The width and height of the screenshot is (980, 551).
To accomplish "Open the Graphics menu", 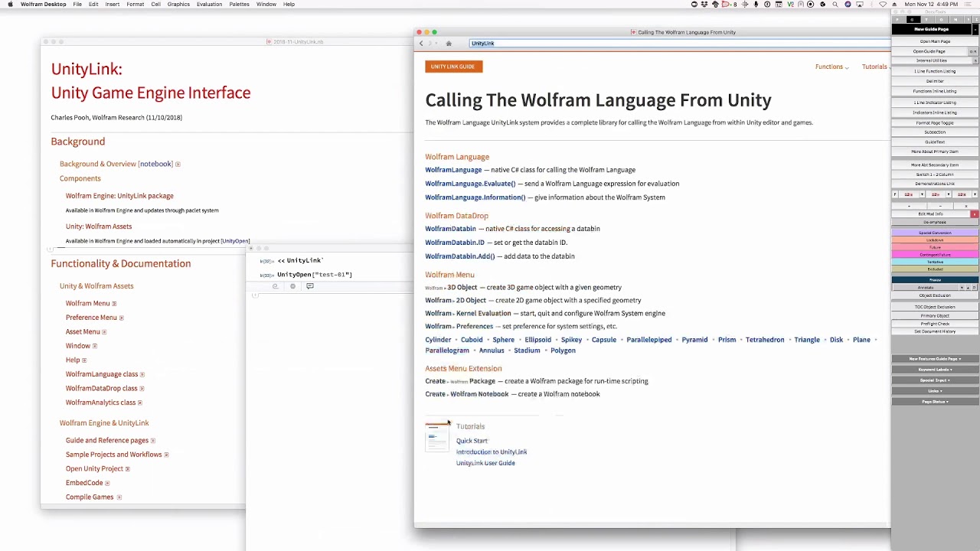I will [178, 5].
